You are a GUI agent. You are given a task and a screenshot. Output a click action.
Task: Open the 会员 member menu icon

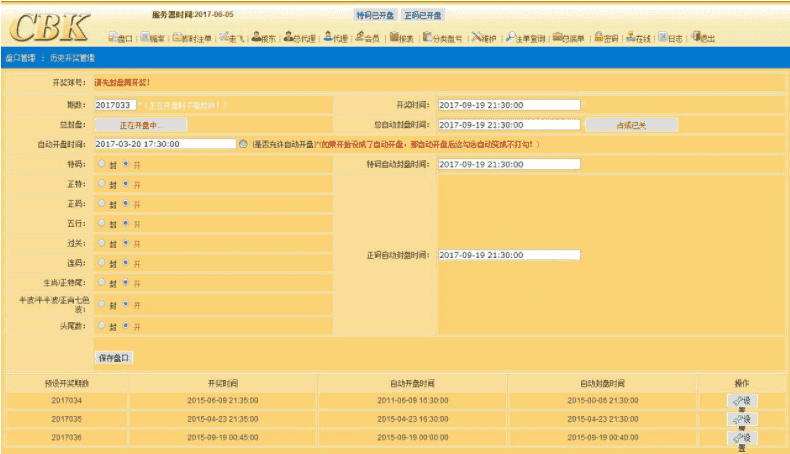(x=360, y=36)
